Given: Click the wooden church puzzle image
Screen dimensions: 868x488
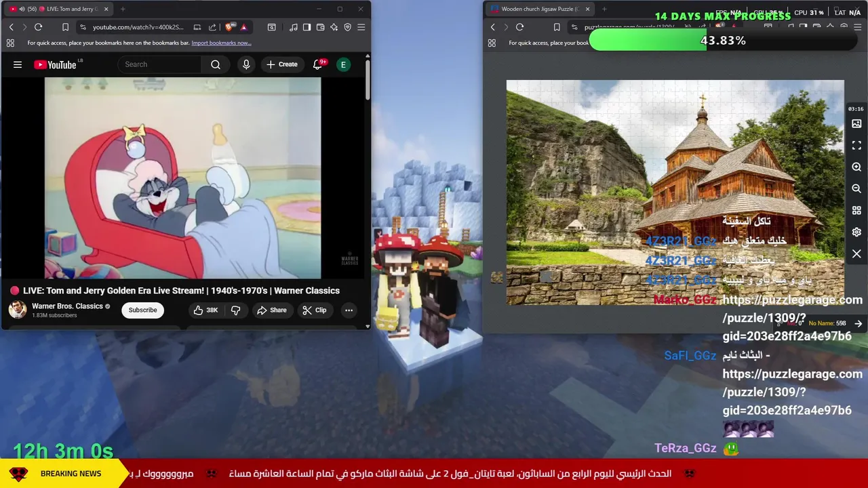Looking at the screenshot, I should click(x=675, y=192).
